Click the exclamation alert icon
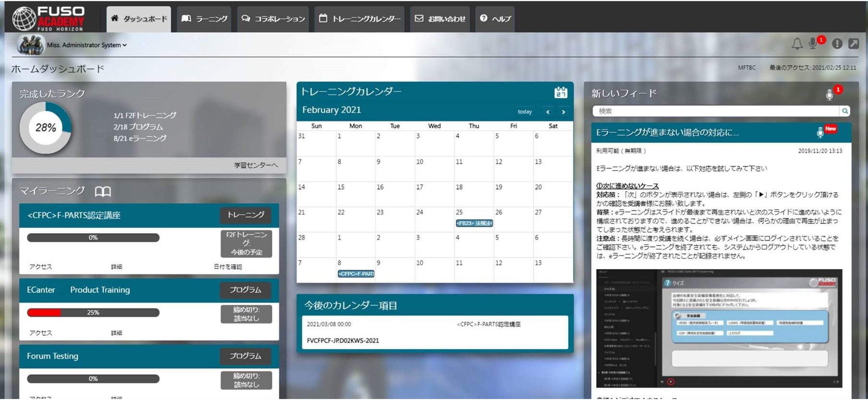 click(x=837, y=44)
